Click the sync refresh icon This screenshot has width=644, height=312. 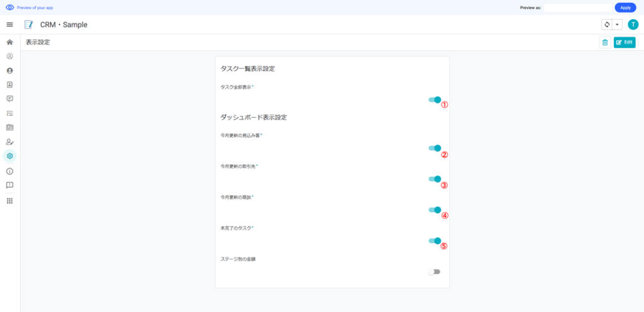[607, 25]
